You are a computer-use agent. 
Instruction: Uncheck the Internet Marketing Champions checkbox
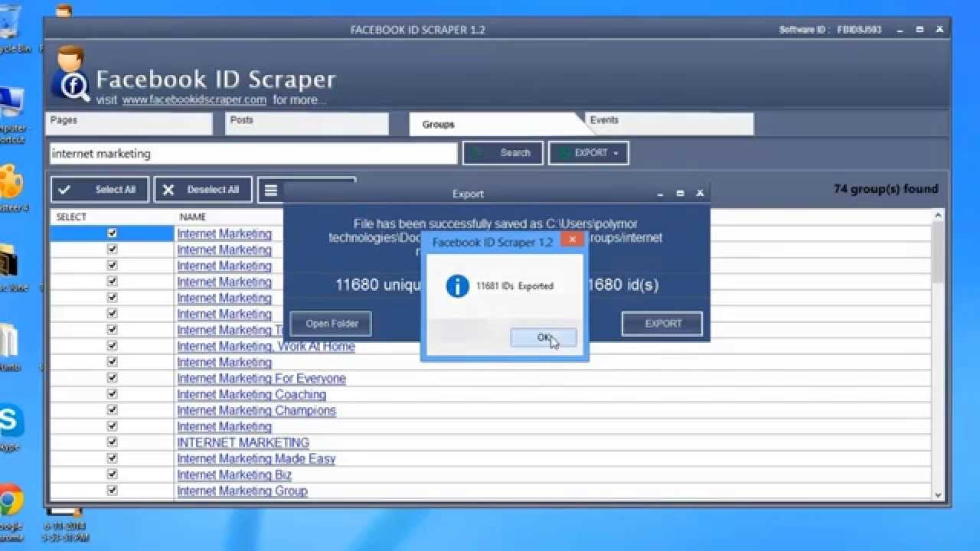[113, 410]
